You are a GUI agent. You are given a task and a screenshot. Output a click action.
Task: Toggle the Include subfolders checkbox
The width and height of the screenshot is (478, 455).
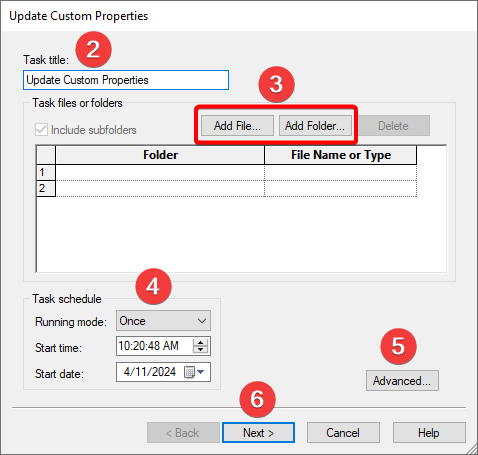(41, 130)
